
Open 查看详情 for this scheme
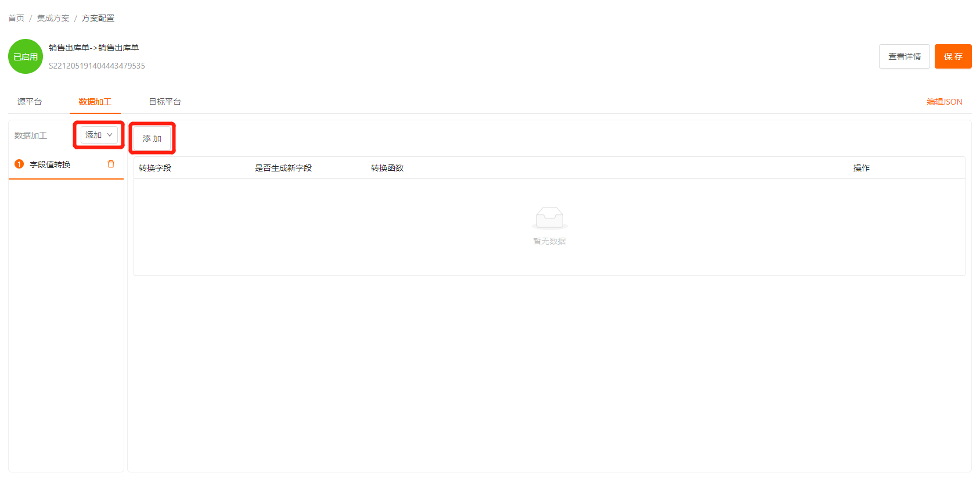click(904, 56)
